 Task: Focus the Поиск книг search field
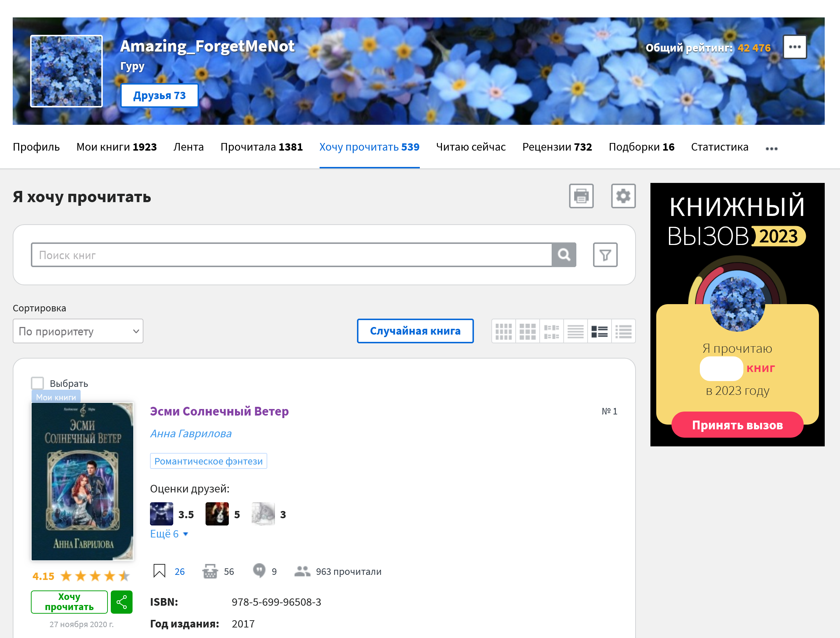[291, 255]
